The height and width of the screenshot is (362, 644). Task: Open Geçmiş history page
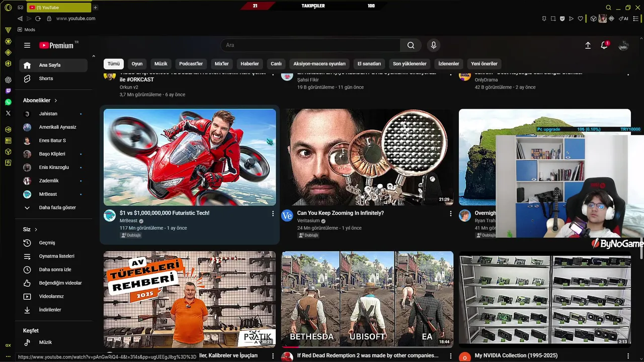point(53,243)
